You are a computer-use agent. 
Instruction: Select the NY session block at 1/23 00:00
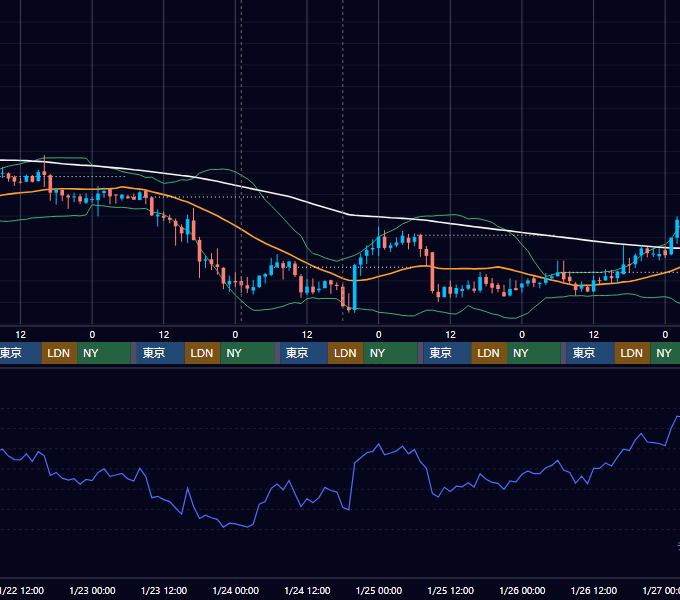pyautogui.click(x=104, y=353)
